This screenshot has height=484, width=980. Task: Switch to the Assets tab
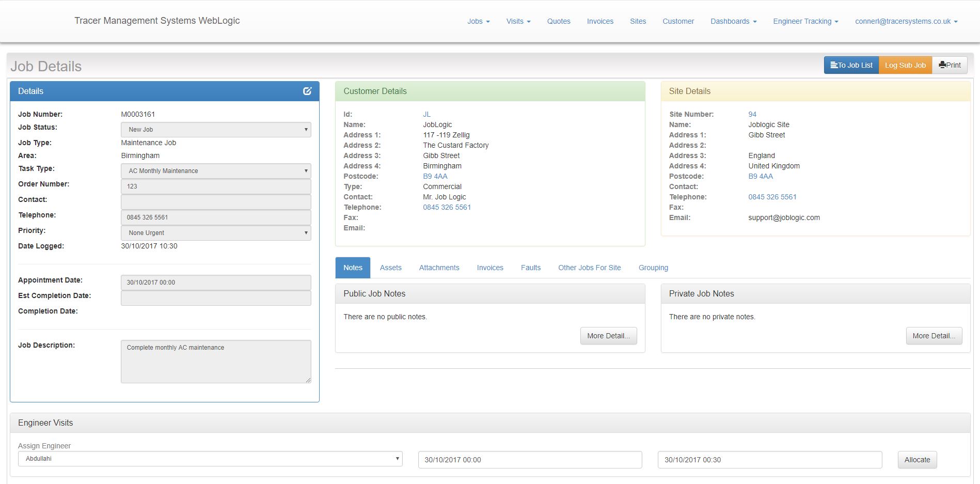[390, 268]
